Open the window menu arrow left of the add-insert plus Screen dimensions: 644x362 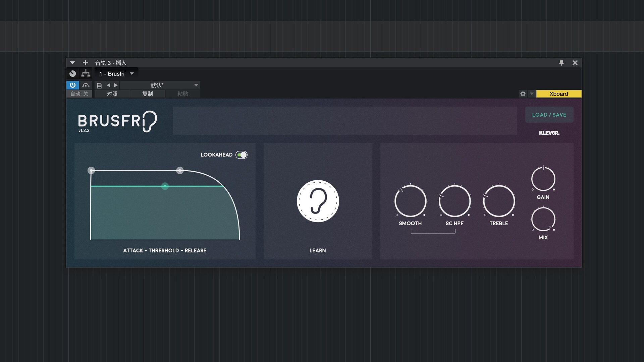tap(72, 63)
